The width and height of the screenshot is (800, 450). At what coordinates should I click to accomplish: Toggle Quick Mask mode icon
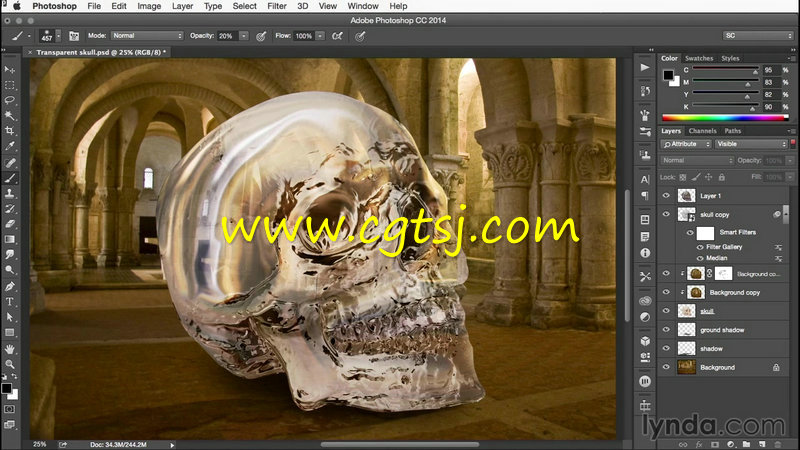click(x=10, y=409)
